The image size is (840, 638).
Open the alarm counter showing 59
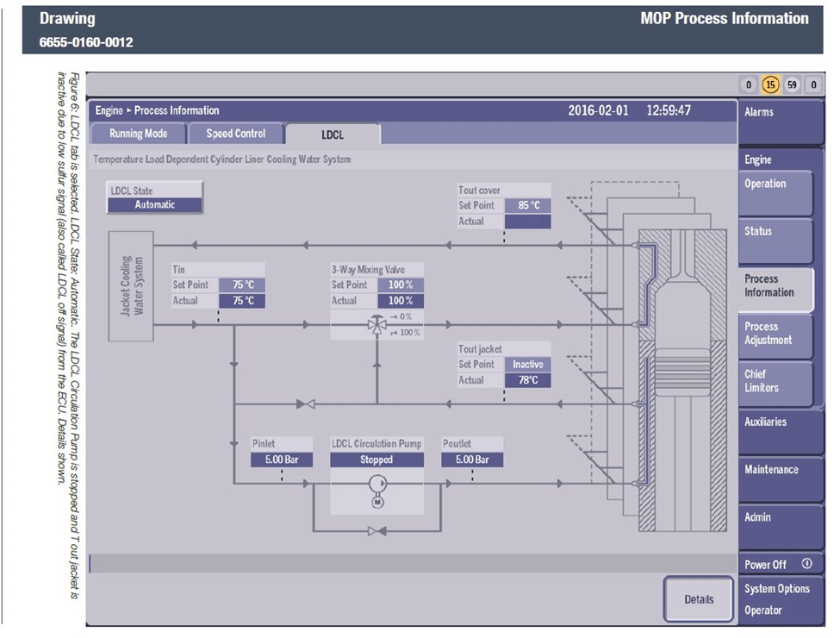click(x=792, y=85)
